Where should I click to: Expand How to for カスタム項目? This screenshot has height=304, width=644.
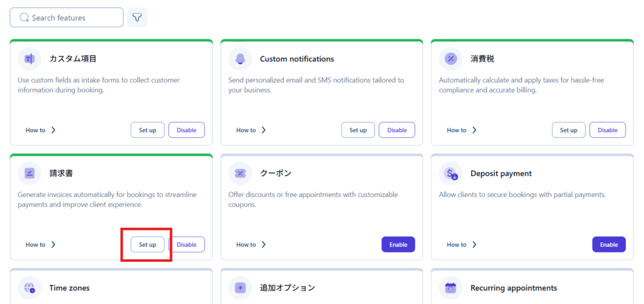(41, 130)
